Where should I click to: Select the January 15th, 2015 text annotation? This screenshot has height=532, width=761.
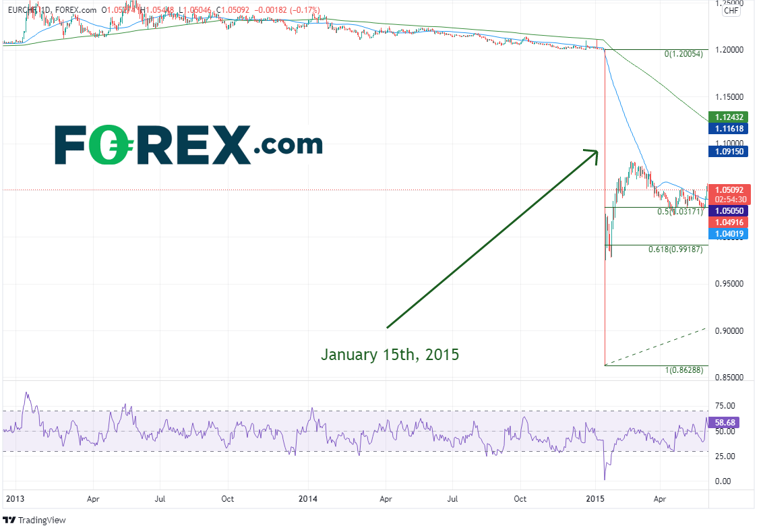click(390, 354)
